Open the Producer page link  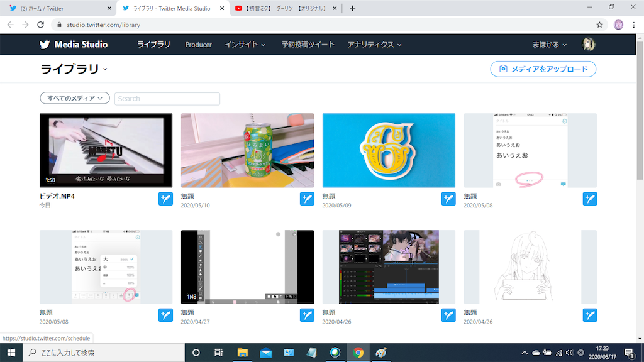click(198, 45)
